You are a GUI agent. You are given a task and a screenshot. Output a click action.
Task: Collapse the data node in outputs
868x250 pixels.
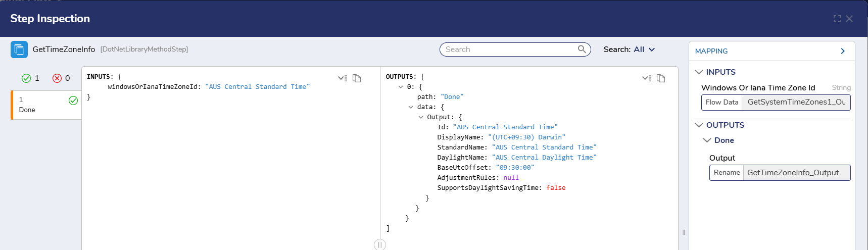click(x=411, y=107)
